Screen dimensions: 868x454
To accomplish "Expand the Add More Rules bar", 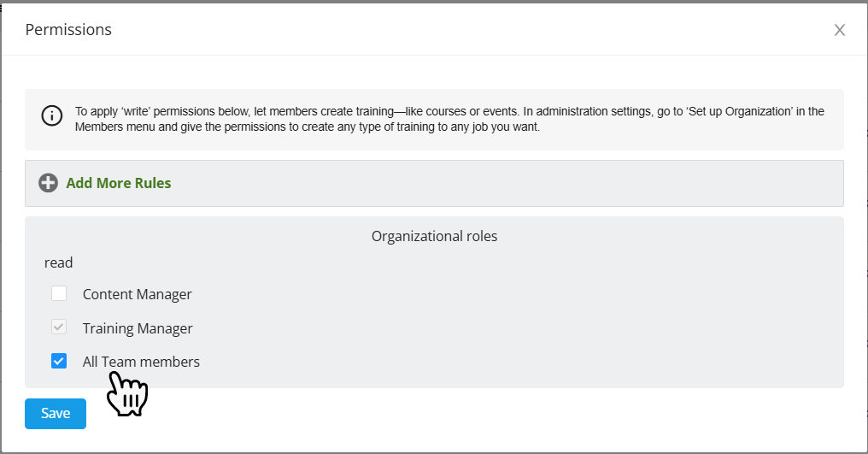I will click(x=434, y=183).
